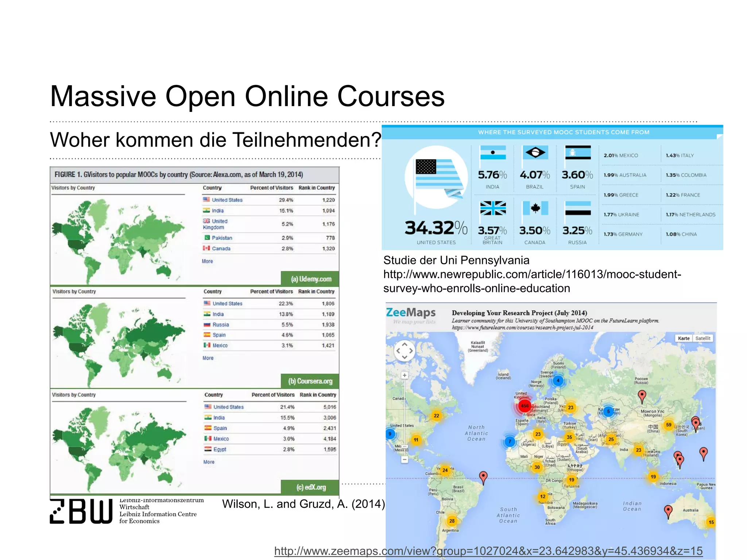Click the 25 cluster marker near Pakistan
747x560 pixels.
tap(611, 439)
